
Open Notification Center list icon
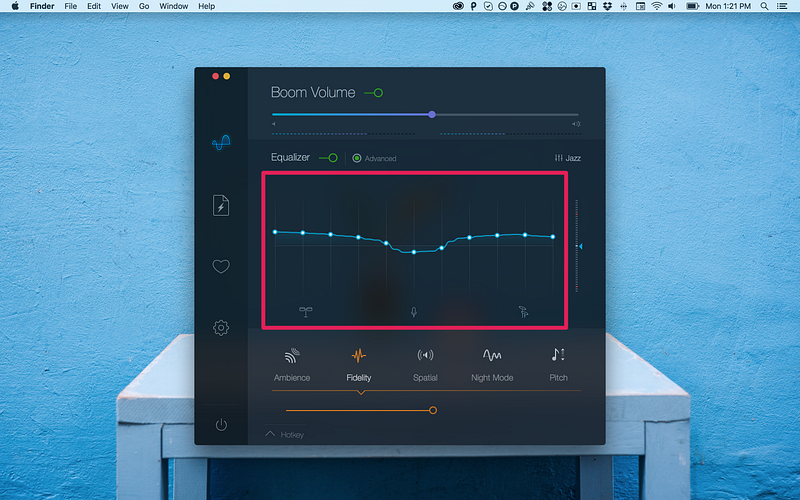tap(782, 6)
